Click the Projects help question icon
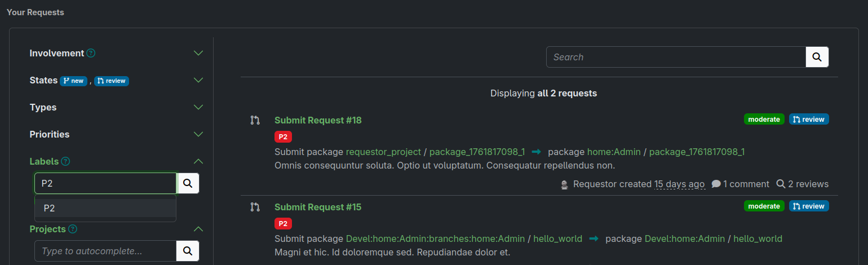 coord(73,229)
